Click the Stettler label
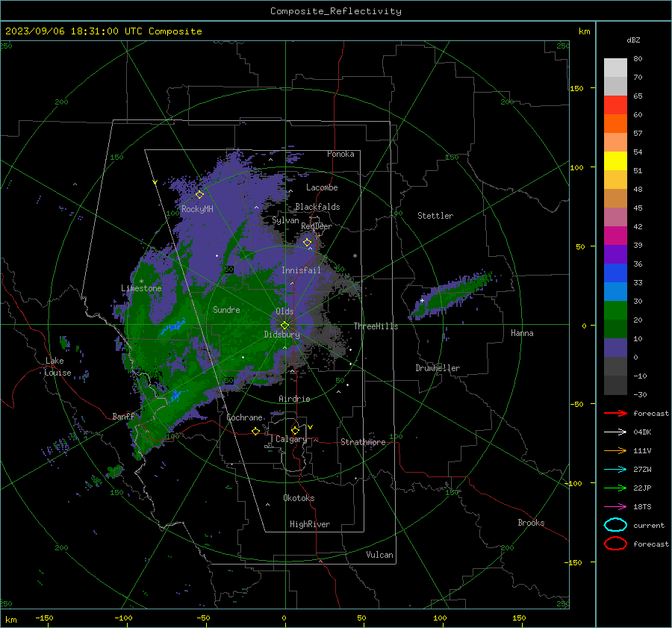672x628 pixels. click(x=435, y=216)
